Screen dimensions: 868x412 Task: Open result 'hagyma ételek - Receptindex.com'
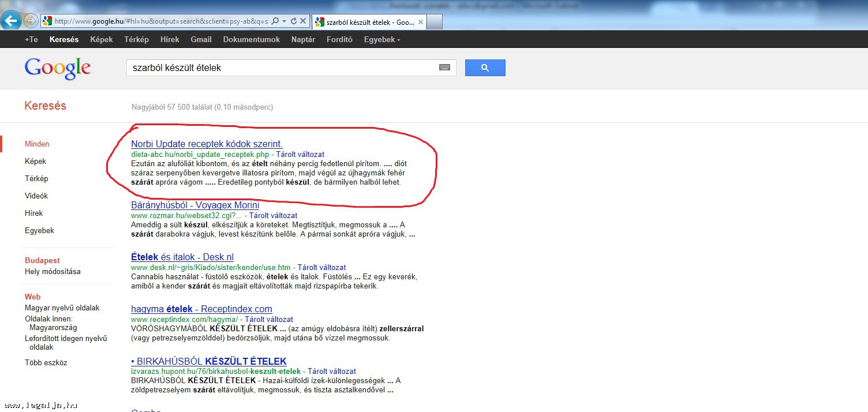coord(201,309)
